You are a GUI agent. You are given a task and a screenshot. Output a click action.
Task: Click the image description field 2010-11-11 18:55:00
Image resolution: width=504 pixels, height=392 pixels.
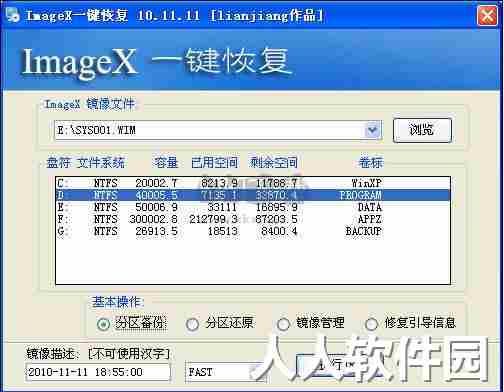98,372
